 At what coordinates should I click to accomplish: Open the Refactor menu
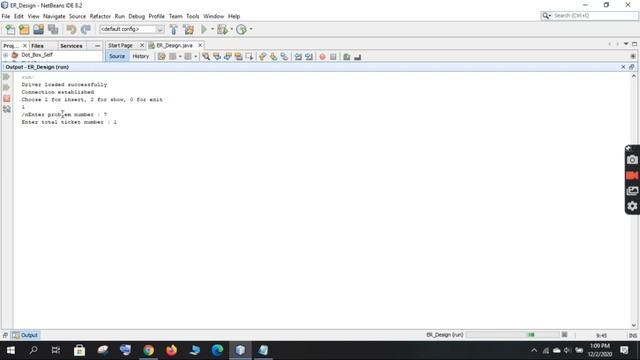pos(100,16)
